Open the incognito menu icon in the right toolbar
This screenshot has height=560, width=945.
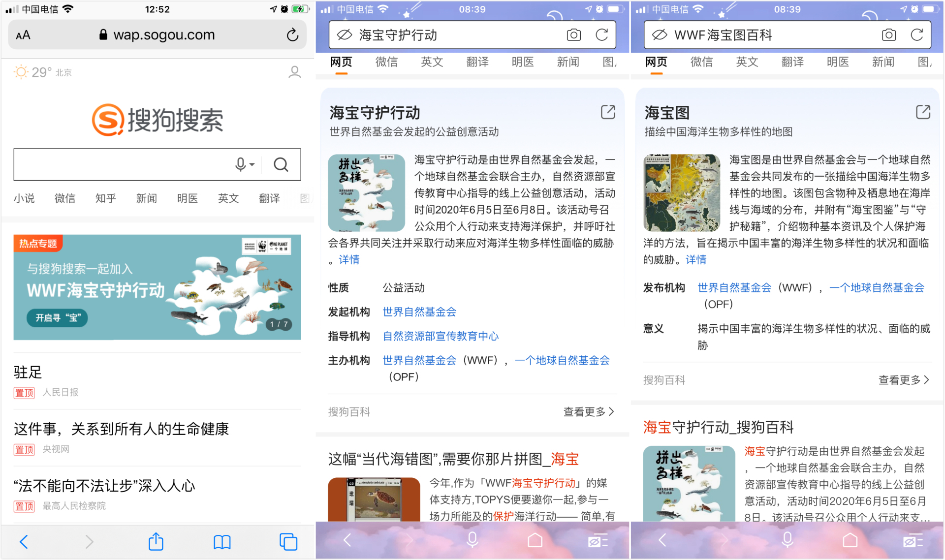pos(913,541)
